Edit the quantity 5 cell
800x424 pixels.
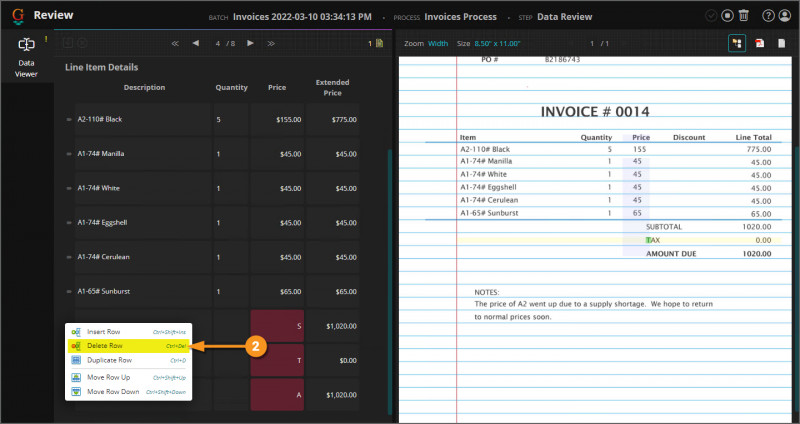231,119
